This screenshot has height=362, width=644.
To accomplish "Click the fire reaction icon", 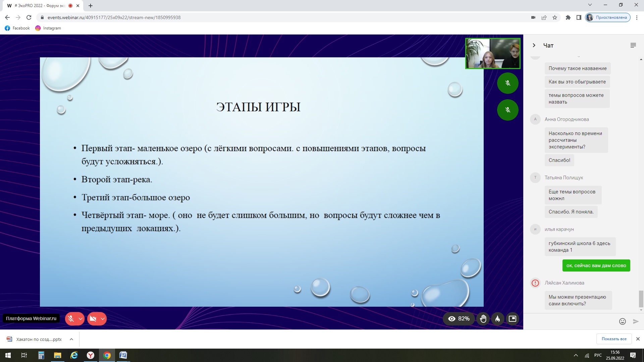I will pyautogui.click(x=498, y=319).
